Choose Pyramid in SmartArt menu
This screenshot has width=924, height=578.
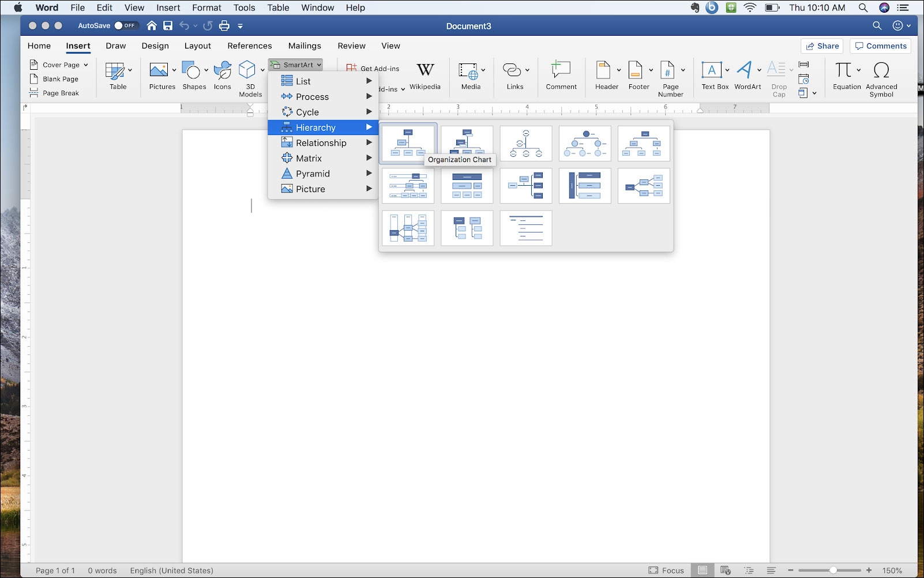click(313, 174)
